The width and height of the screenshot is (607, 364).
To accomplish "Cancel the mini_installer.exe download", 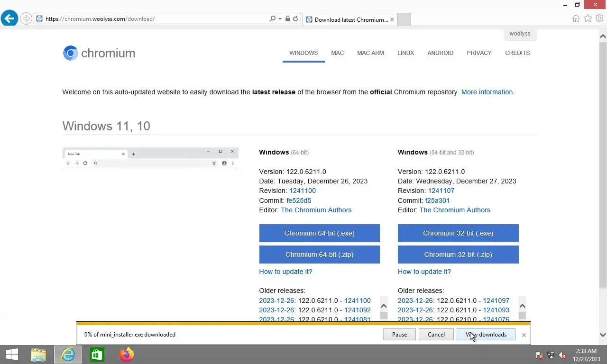I will (x=436, y=335).
